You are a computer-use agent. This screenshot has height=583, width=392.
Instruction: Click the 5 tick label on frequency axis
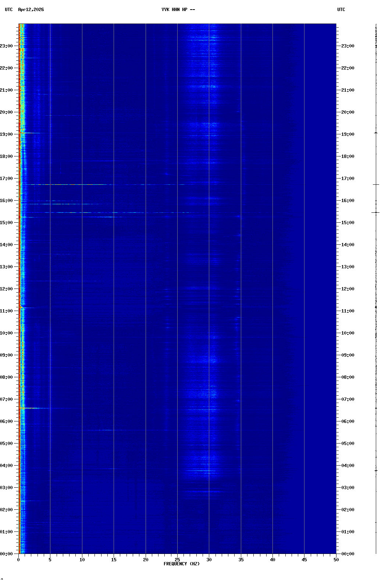(x=50, y=560)
